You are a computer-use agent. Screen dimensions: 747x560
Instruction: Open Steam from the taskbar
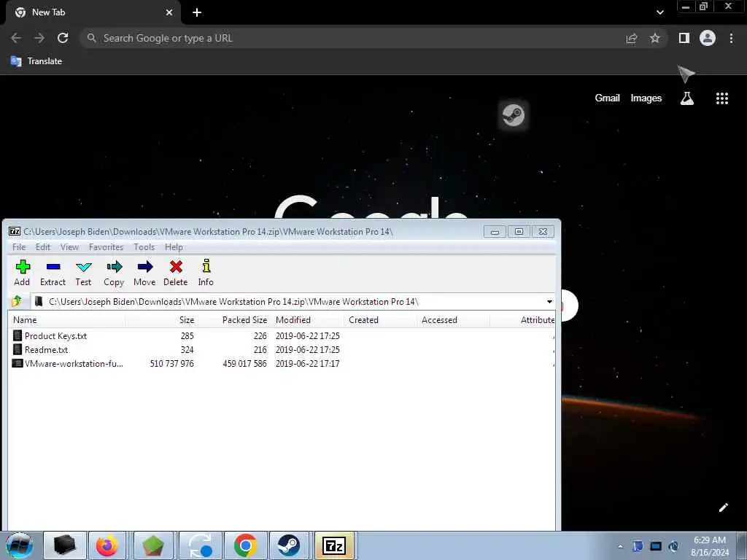tap(288, 545)
